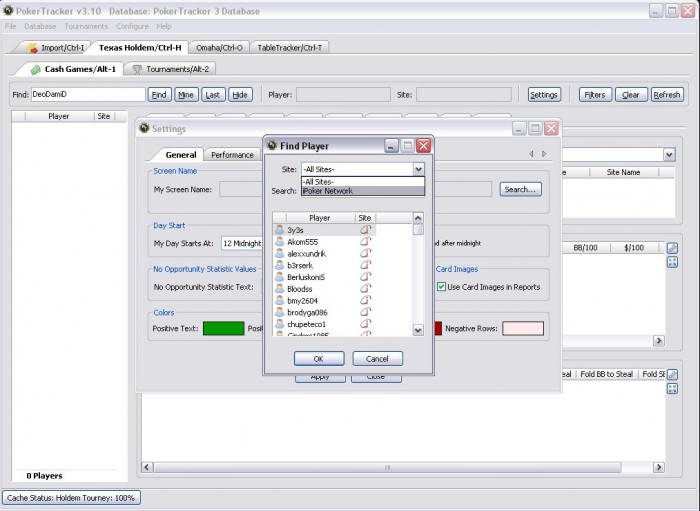
Task: Select iPoker Network from the dropdown list
Action: [363, 191]
